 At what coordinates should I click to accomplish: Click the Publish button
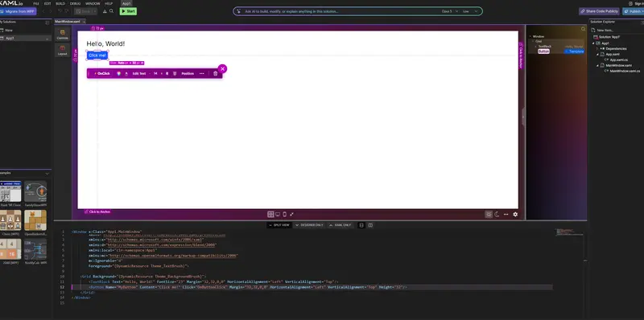pyautogui.click(x=633, y=11)
